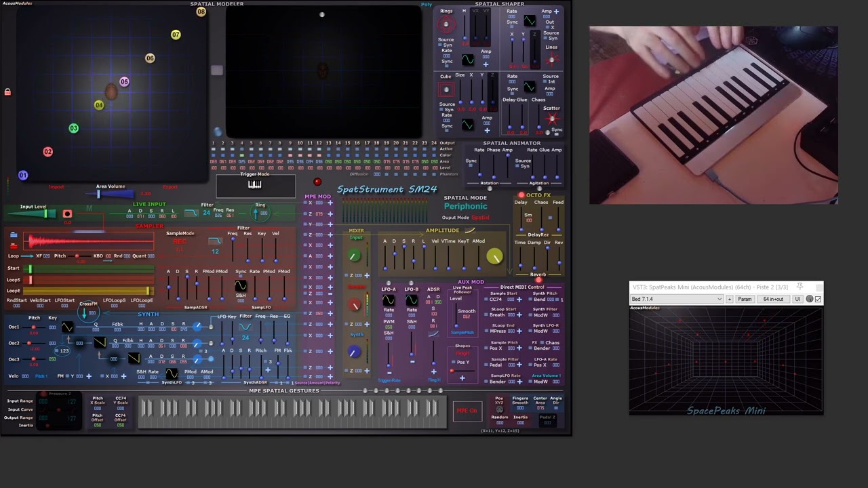The height and width of the screenshot is (488, 868).
Task: Click the Rings shape icon in Spatial Shaper
Action: pyautogui.click(x=446, y=25)
